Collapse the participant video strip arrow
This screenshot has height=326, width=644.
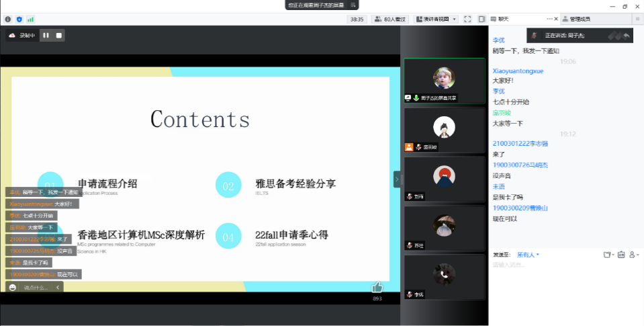tap(397, 179)
